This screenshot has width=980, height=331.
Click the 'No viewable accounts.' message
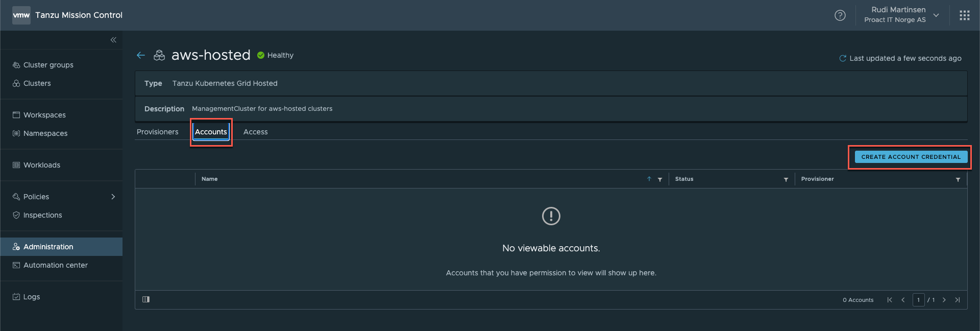pos(551,248)
